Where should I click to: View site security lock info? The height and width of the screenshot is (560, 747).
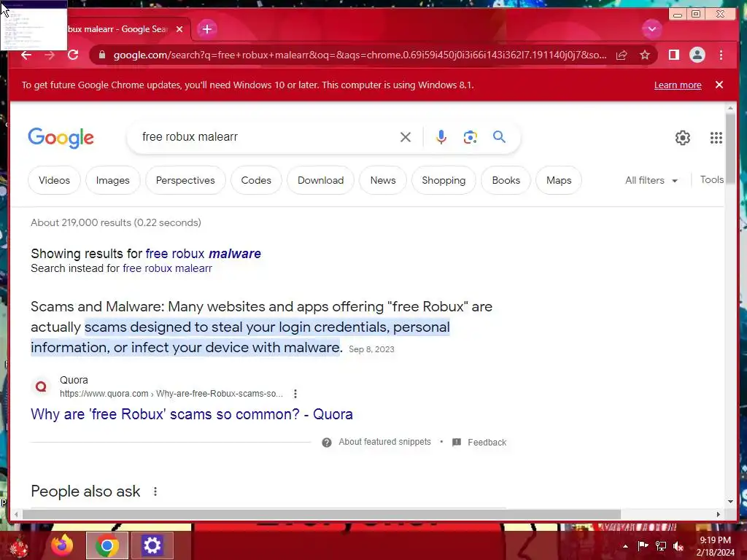click(101, 55)
